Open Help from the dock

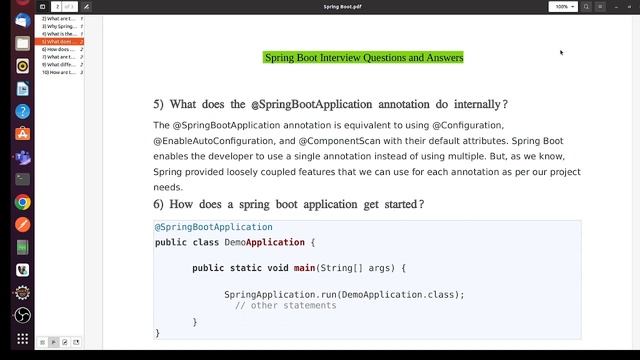coord(22,111)
